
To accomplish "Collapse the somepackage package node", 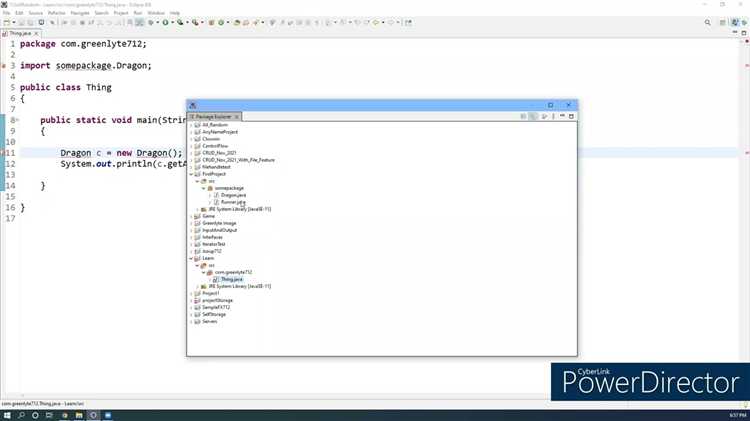I will pos(203,188).
